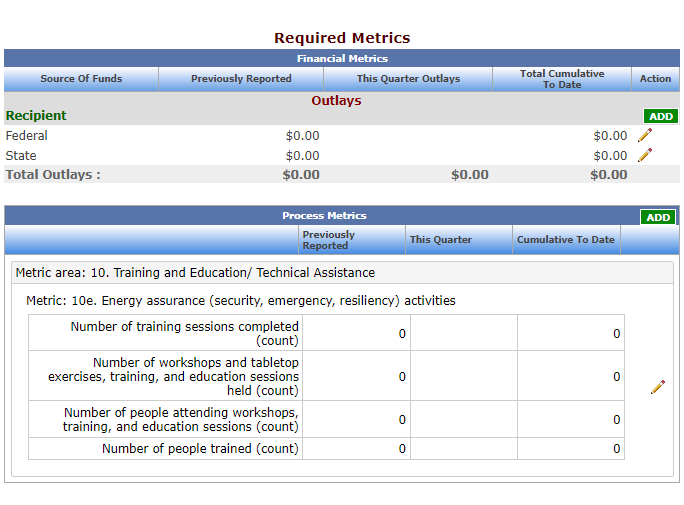
Task: Click the Federal source row label
Action: pyautogui.click(x=26, y=136)
